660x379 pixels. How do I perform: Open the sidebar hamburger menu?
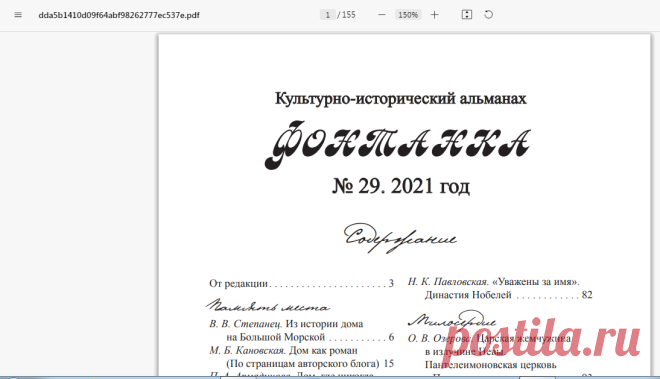pyautogui.click(x=18, y=15)
